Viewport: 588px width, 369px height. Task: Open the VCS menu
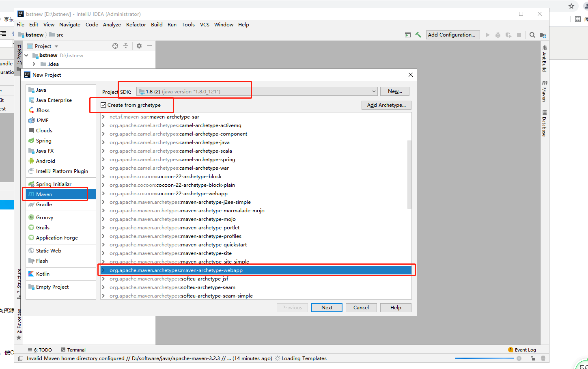pyautogui.click(x=205, y=25)
